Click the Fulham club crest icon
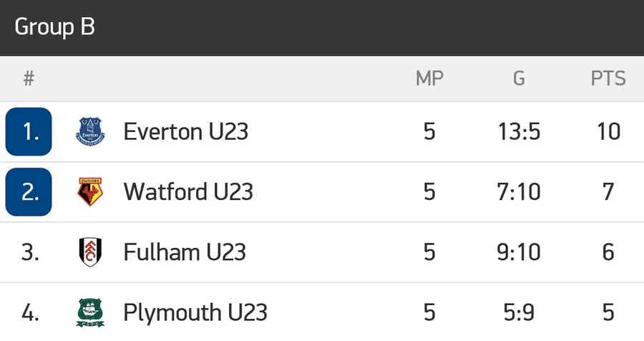Screen dimensions: 644x341 pyautogui.click(x=90, y=252)
